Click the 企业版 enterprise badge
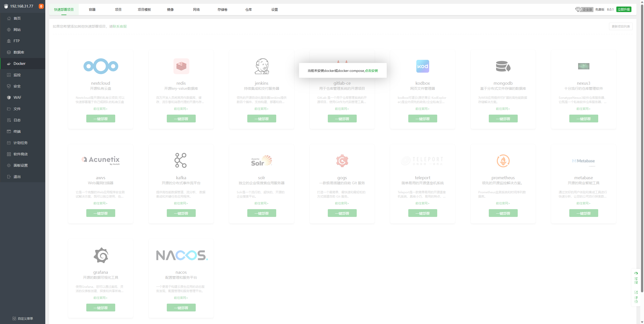Image resolution: width=644 pixels, height=324 pixels. [584, 9]
